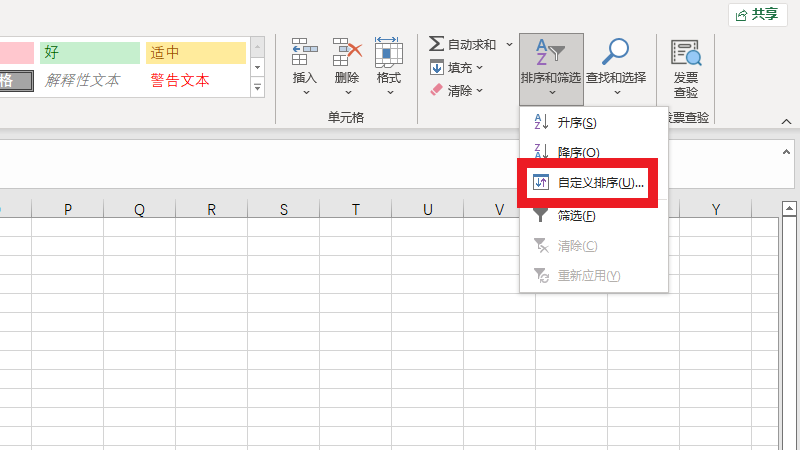Select Sort Ascending (升序) menu item
Screen dimensions: 800x450
(577, 123)
